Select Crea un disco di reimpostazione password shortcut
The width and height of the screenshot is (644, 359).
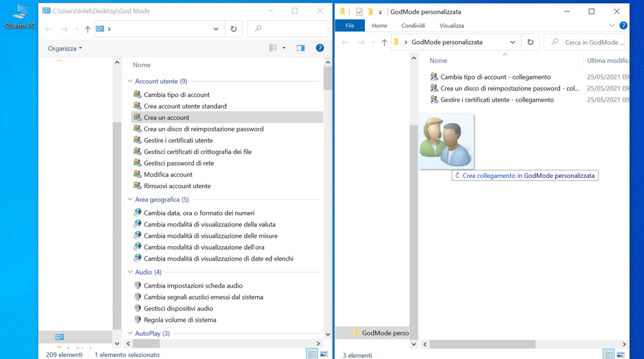504,88
